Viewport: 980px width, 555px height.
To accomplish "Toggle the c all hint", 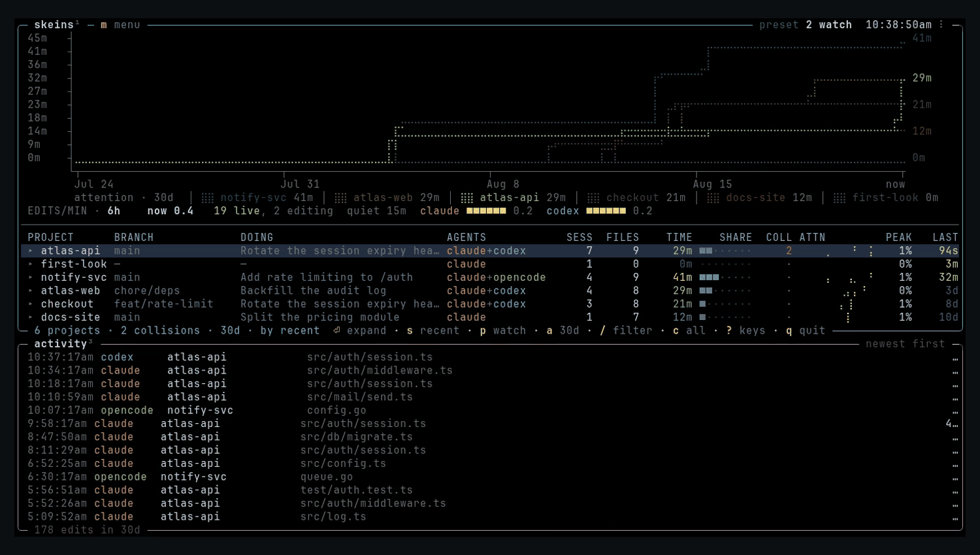I will pos(689,330).
